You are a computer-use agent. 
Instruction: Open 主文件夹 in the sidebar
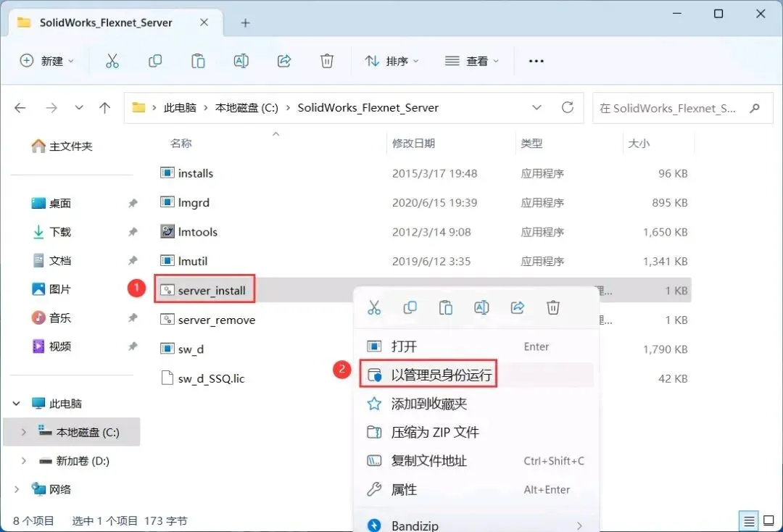pyautogui.click(x=62, y=146)
